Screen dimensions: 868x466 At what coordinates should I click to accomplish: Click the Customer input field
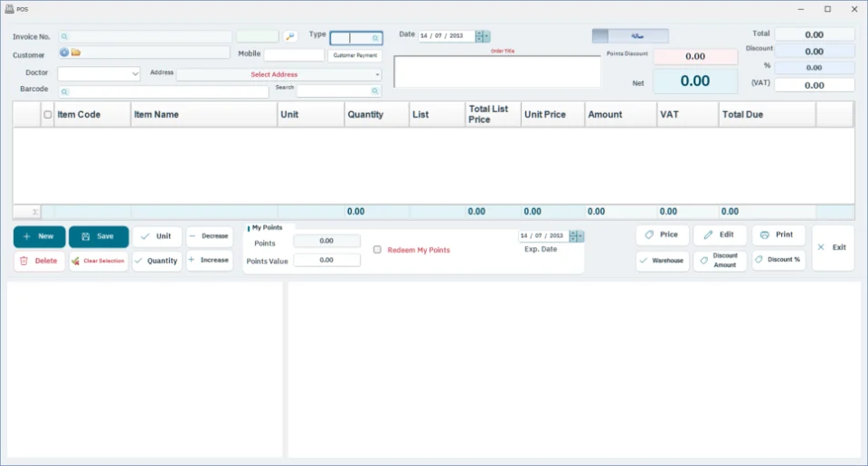[144, 52]
